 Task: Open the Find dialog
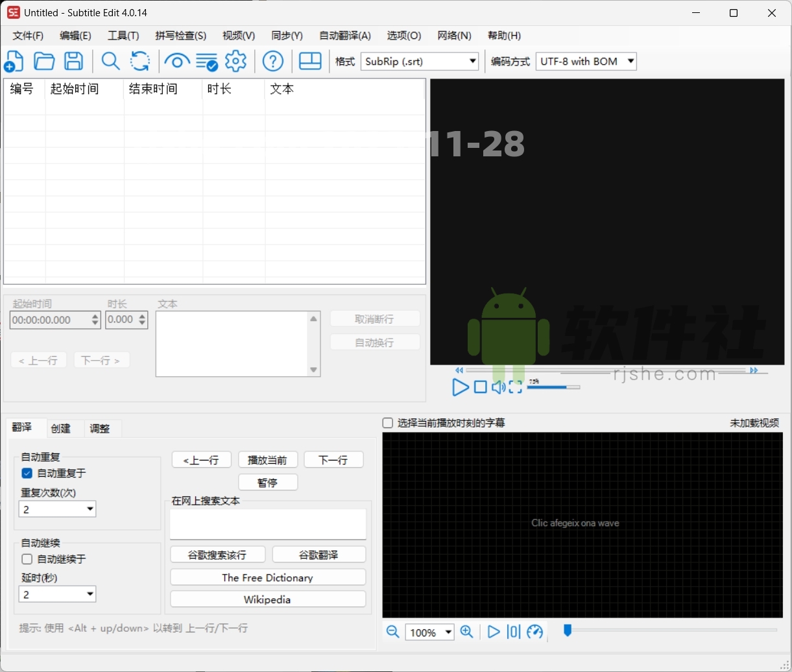pos(110,61)
